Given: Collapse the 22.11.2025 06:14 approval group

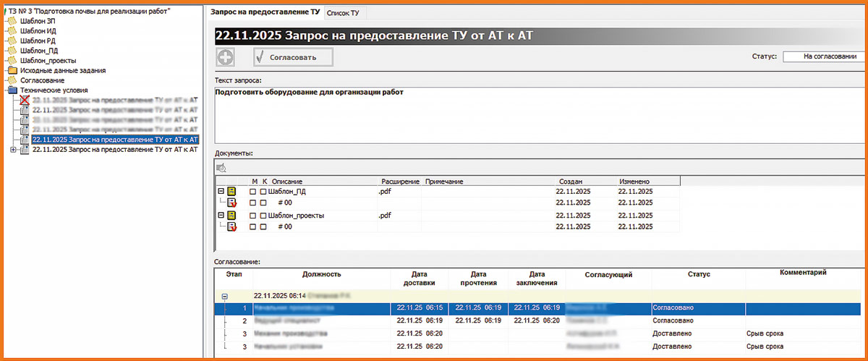Looking at the screenshot, I should [x=225, y=297].
